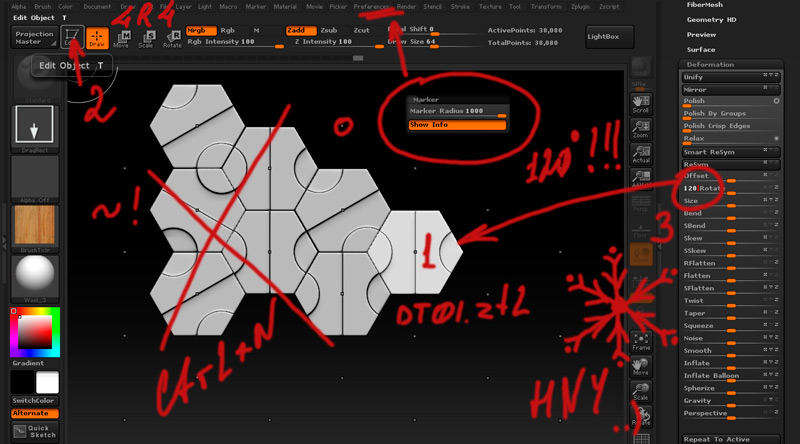Click the Scroll canvas navigation icon
800x444 pixels.
point(641,104)
